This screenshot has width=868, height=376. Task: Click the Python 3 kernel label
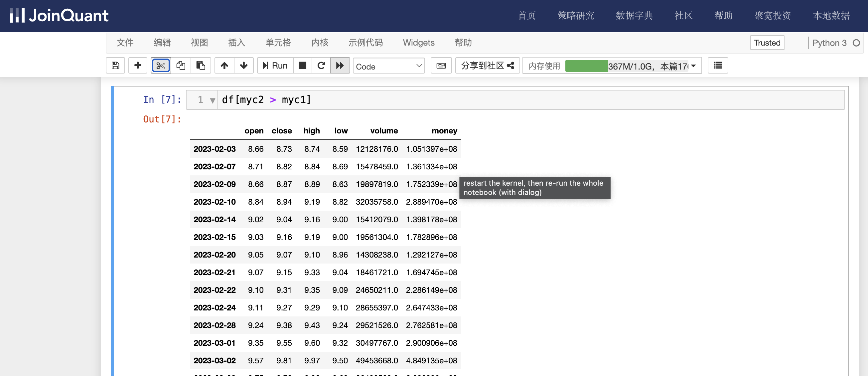[829, 43]
